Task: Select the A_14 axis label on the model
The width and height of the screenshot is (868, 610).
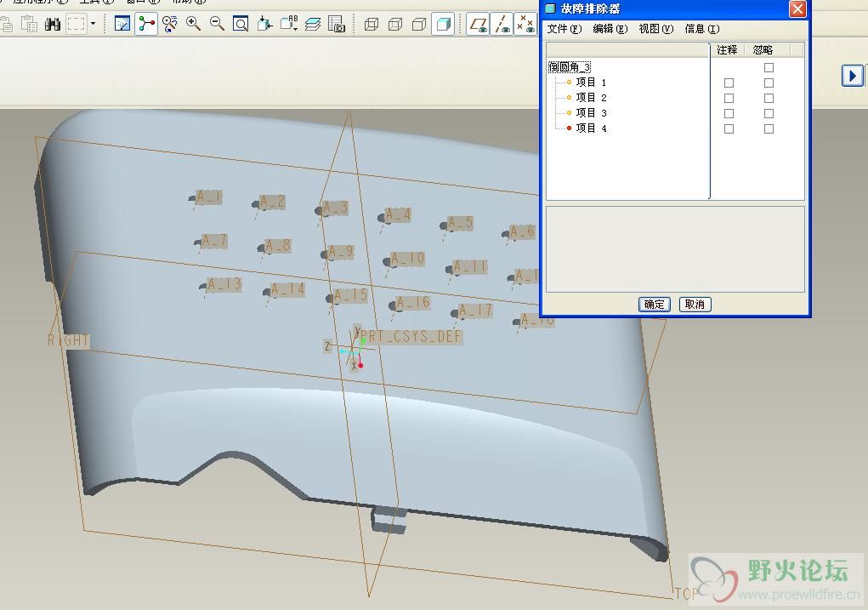Action: [x=287, y=289]
